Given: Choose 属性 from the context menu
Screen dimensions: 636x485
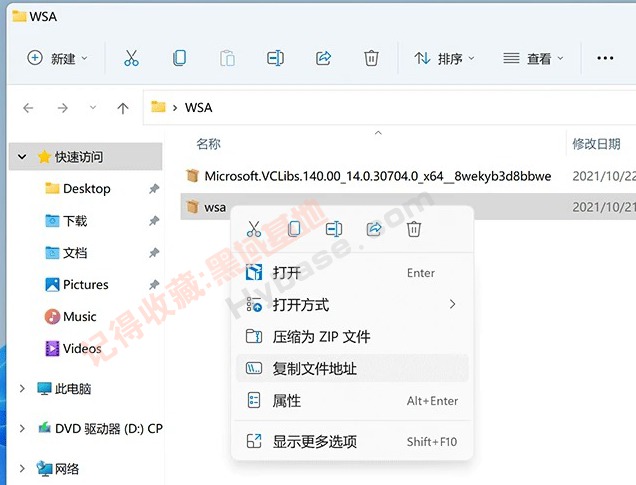Looking at the screenshot, I should click(352, 401).
